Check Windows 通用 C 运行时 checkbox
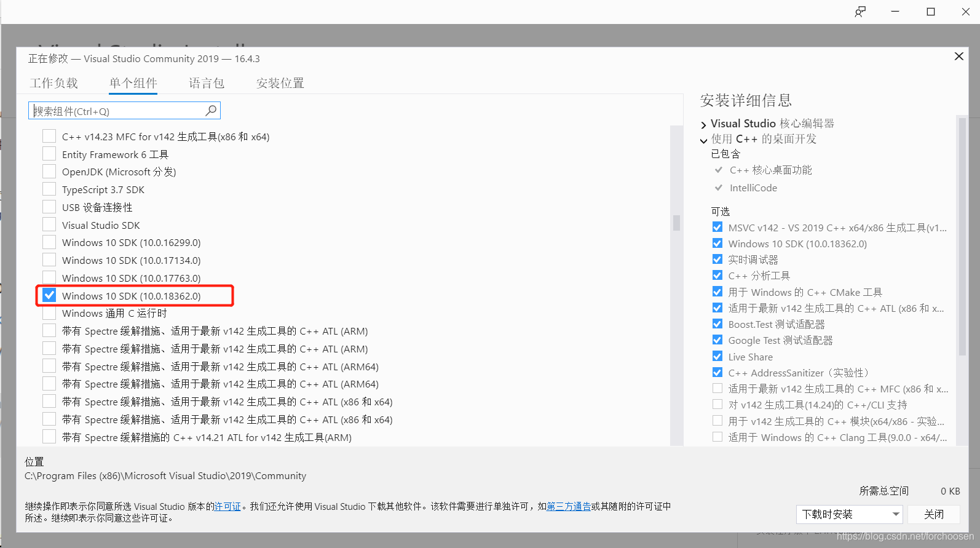 tap(49, 312)
